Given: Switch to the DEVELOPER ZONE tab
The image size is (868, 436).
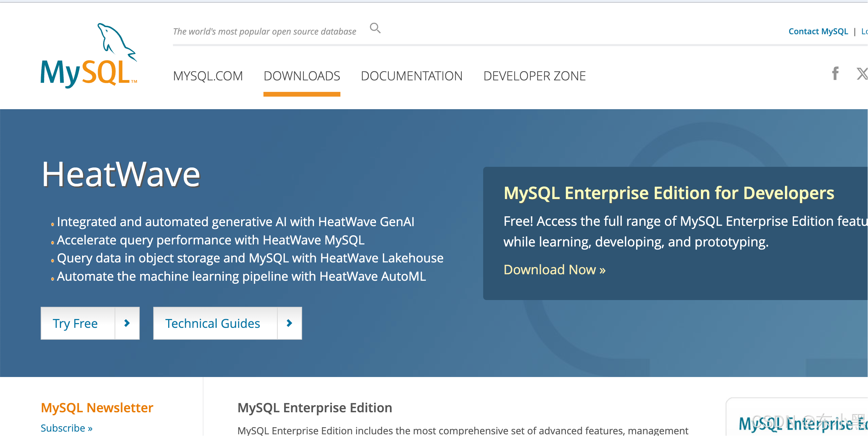Looking at the screenshot, I should (x=535, y=76).
